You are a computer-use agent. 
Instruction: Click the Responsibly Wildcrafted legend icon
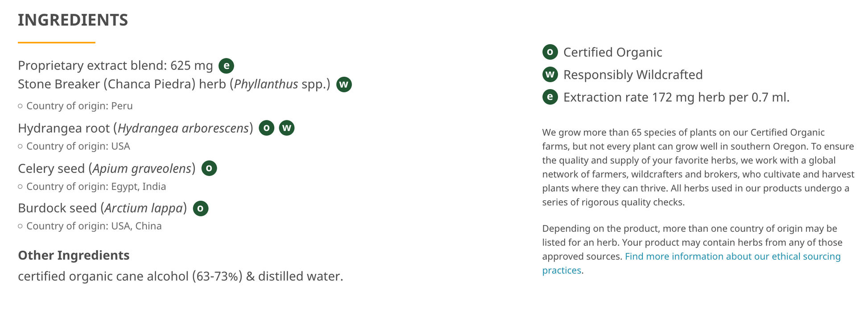click(550, 74)
